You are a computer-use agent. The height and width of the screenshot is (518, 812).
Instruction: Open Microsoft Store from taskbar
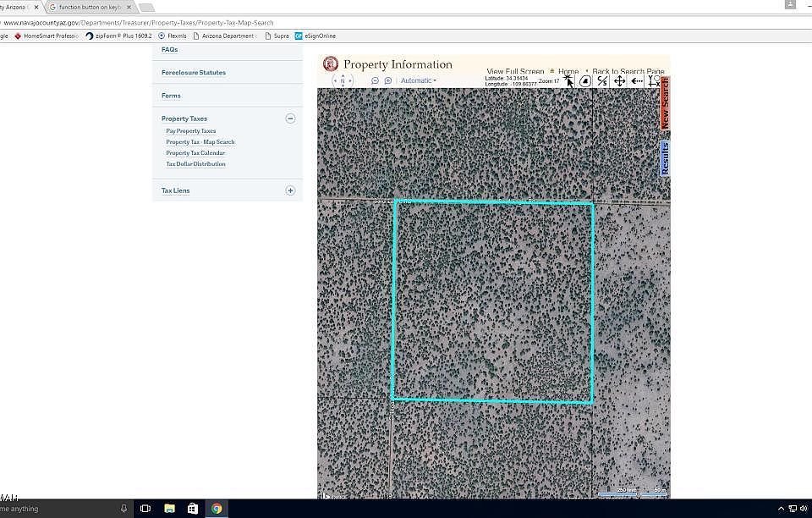pos(193,509)
